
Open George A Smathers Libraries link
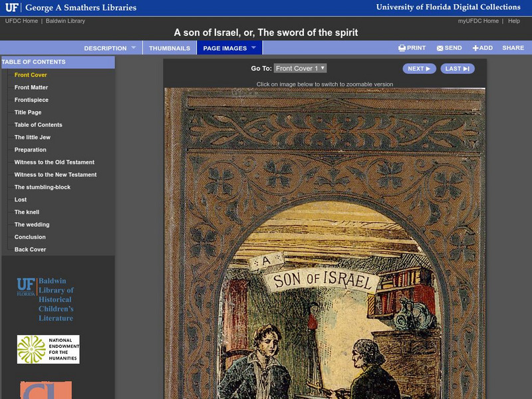(80, 7)
